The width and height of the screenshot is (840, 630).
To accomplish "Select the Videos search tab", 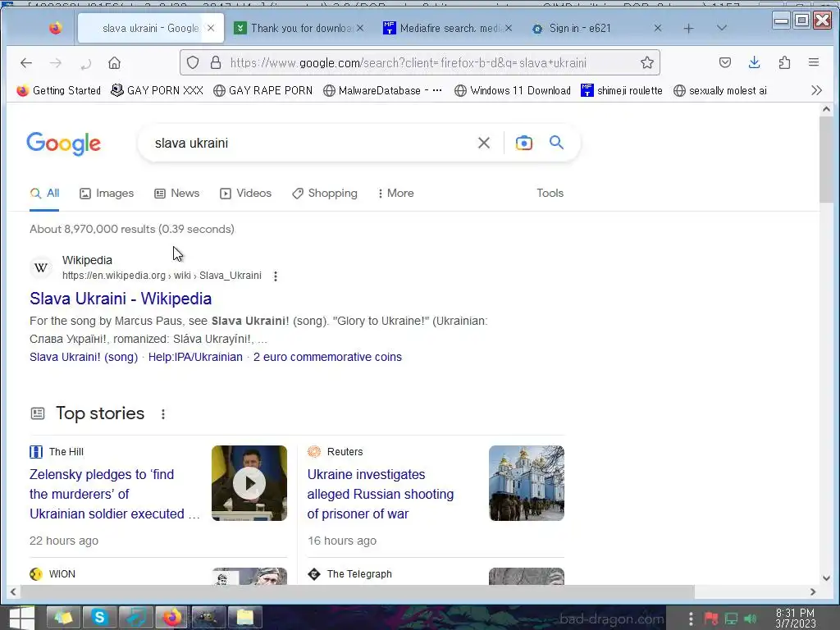I will tap(246, 194).
